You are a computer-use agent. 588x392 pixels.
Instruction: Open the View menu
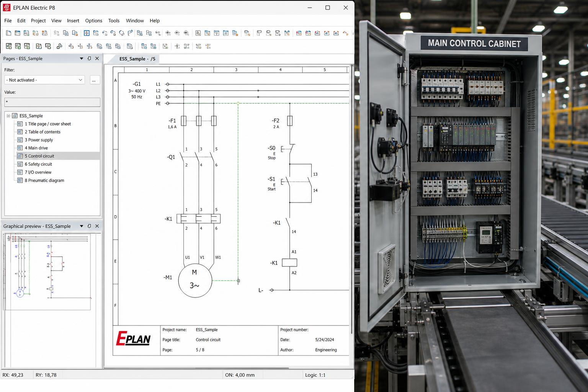56,21
